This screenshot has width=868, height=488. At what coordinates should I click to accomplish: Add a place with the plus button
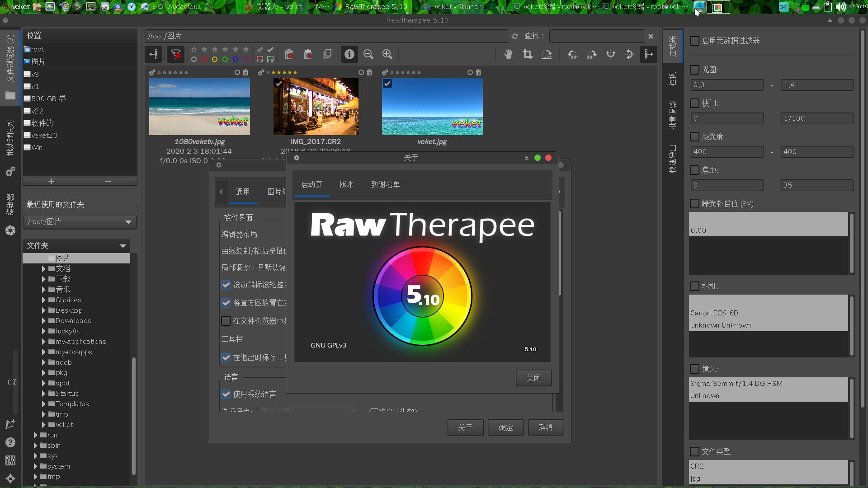tap(51, 181)
